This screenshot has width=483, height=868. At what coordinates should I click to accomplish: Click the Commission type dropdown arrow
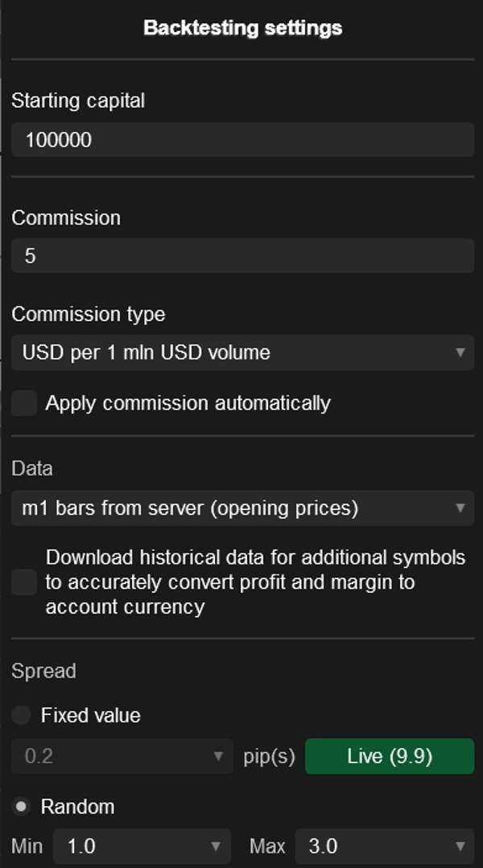(x=460, y=352)
